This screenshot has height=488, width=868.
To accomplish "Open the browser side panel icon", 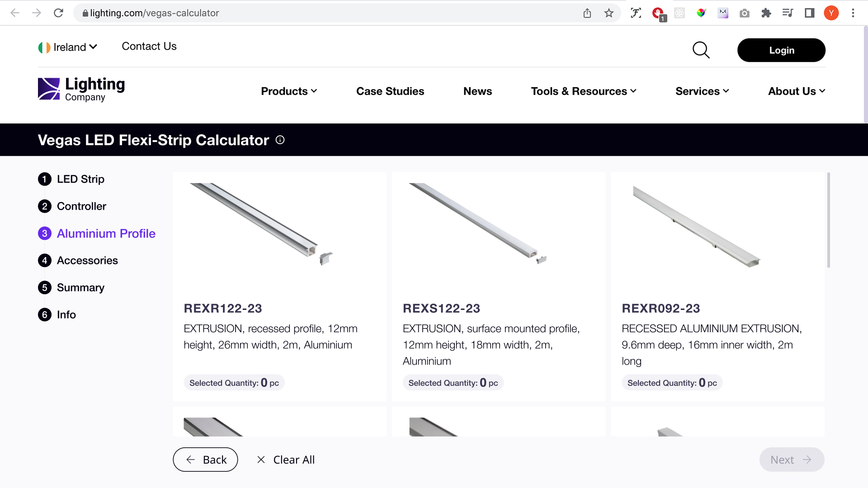I will (x=809, y=13).
